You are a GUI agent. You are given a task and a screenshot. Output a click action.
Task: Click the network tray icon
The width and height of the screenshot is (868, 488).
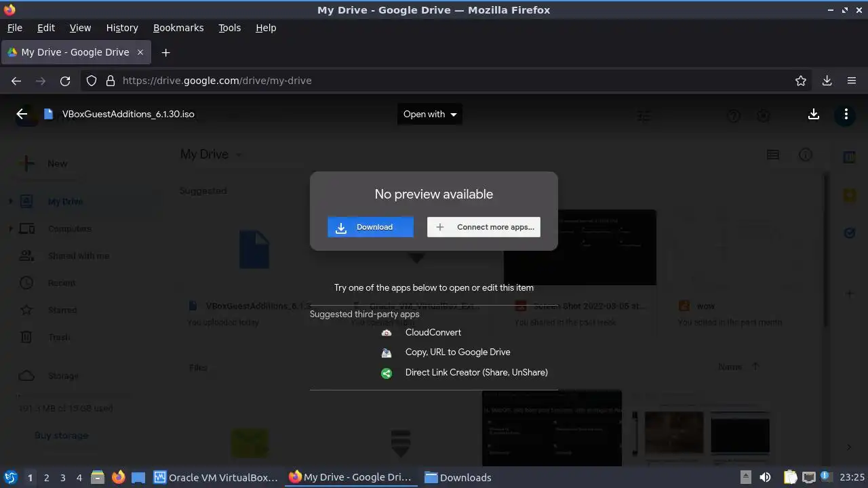click(x=808, y=477)
